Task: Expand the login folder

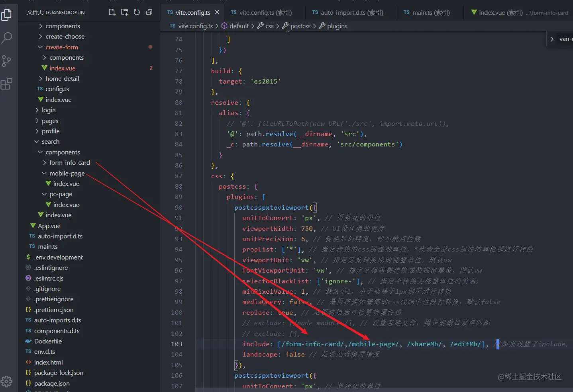Action: (x=49, y=110)
